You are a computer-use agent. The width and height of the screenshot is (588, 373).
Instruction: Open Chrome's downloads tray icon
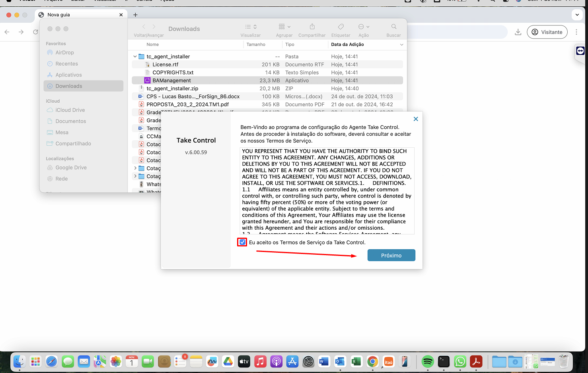(x=518, y=32)
